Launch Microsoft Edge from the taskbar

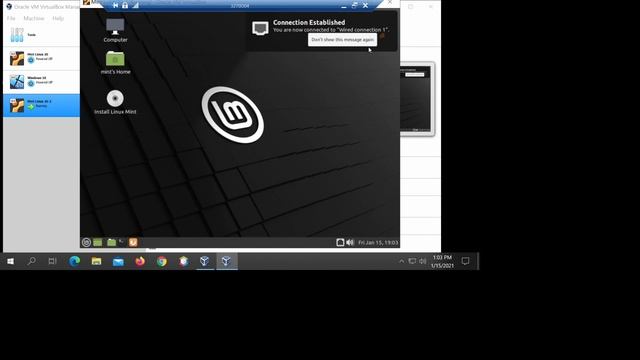point(74,261)
